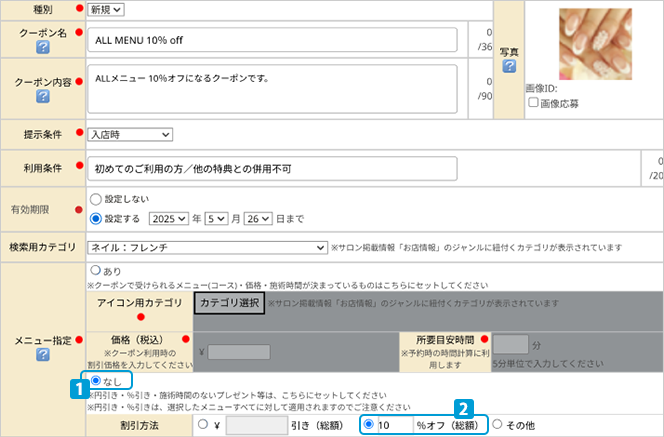Select the 設定しない expiry radio button
The width and height of the screenshot is (664, 437).
[96, 199]
